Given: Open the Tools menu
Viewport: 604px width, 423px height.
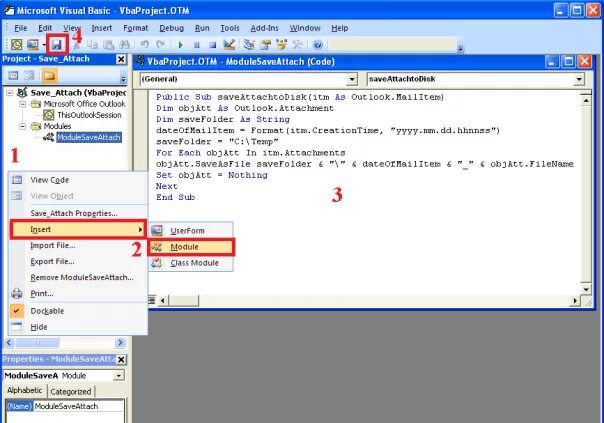Looking at the screenshot, I should [x=230, y=28].
